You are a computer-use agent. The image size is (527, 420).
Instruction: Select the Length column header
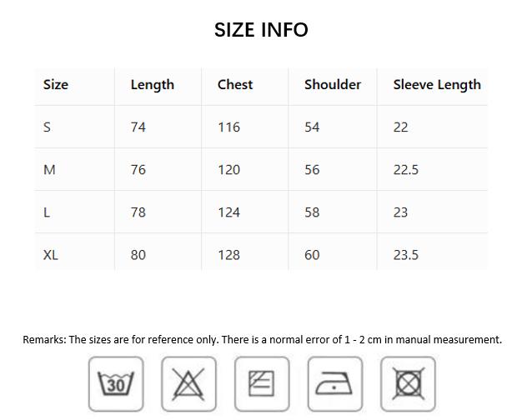point(153,84)
